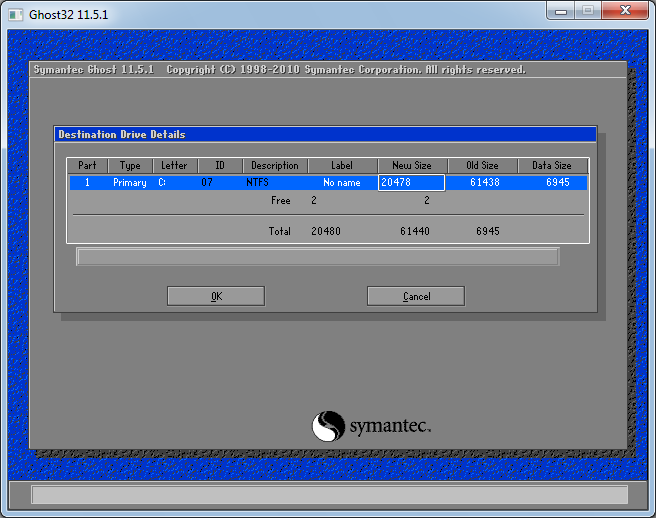Click the Total row label
Image resolution: width=656 pixels, height=518 pixels.
point(279,231)
